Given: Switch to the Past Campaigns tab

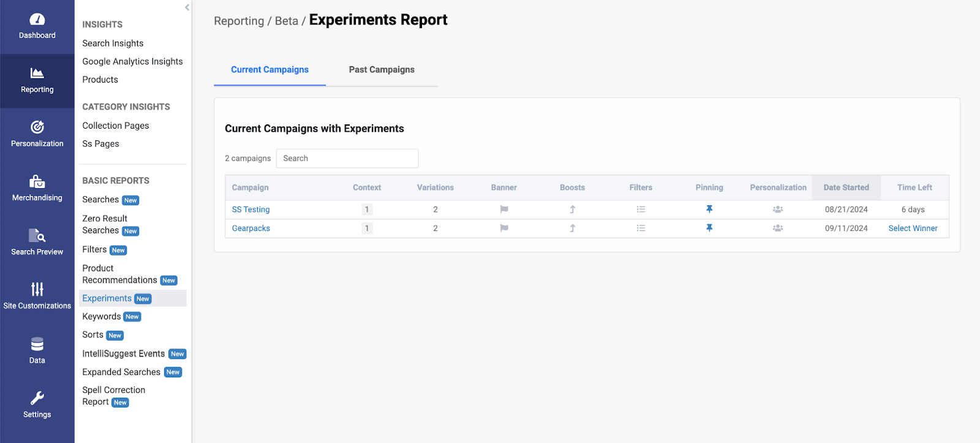Looking at the screenshot, I should coord(382,70).
